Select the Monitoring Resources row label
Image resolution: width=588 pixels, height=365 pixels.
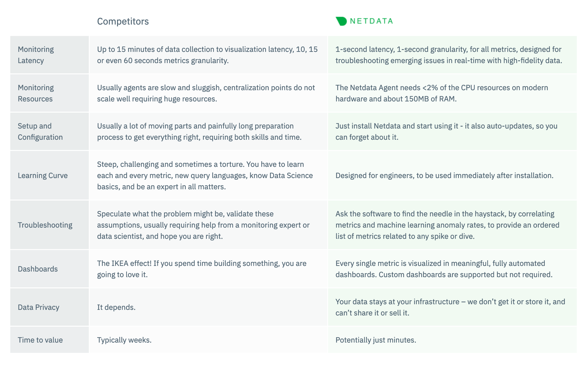click(x=36, y=93)
